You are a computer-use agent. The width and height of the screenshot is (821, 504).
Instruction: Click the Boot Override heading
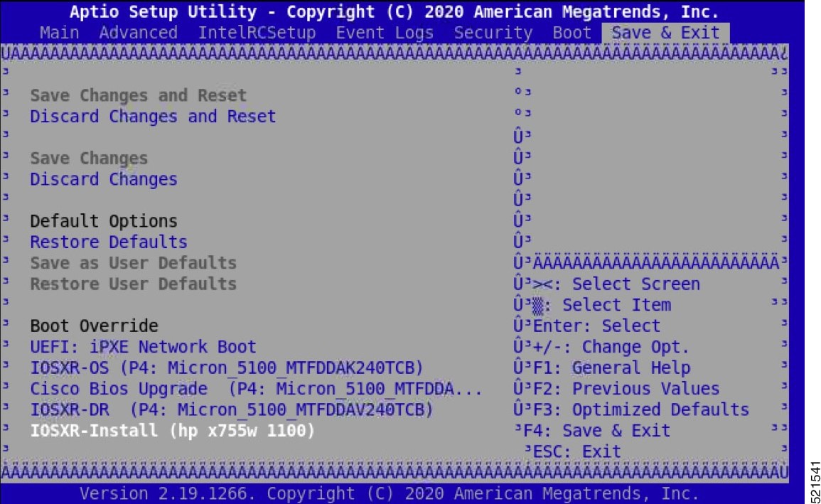94,326
